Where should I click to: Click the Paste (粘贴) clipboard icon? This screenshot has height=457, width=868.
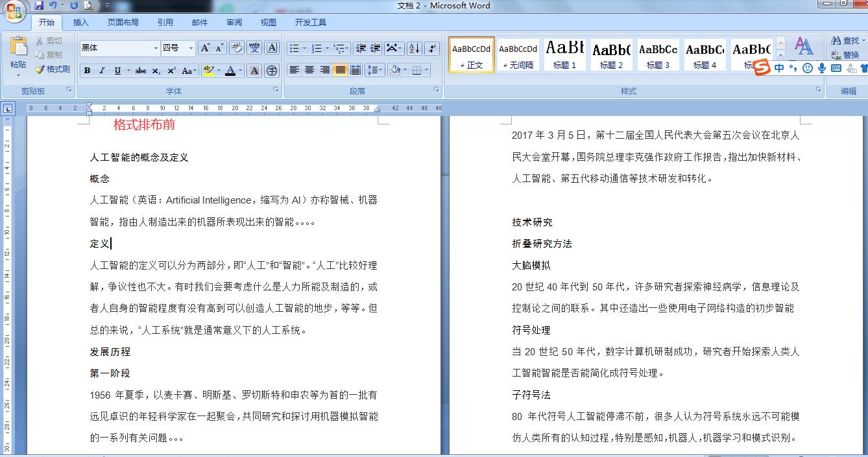[18, 47]
